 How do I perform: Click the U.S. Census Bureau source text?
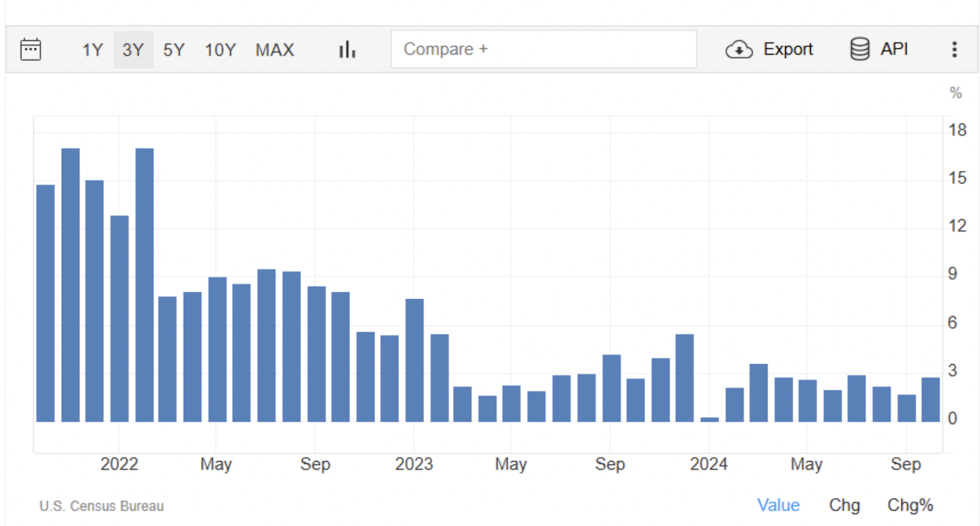102,506
